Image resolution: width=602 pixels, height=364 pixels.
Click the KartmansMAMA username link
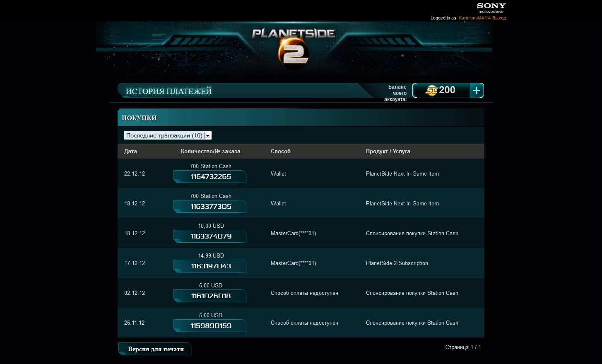(474, 18)
